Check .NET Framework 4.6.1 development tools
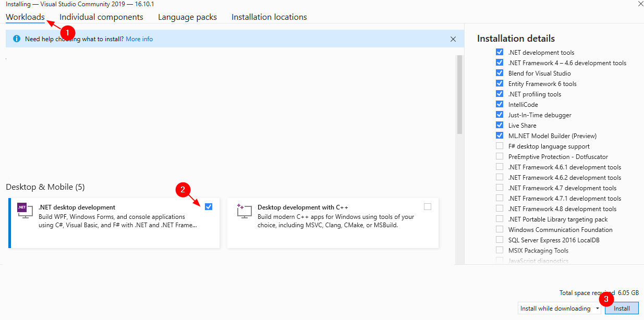 coord(500,167)
